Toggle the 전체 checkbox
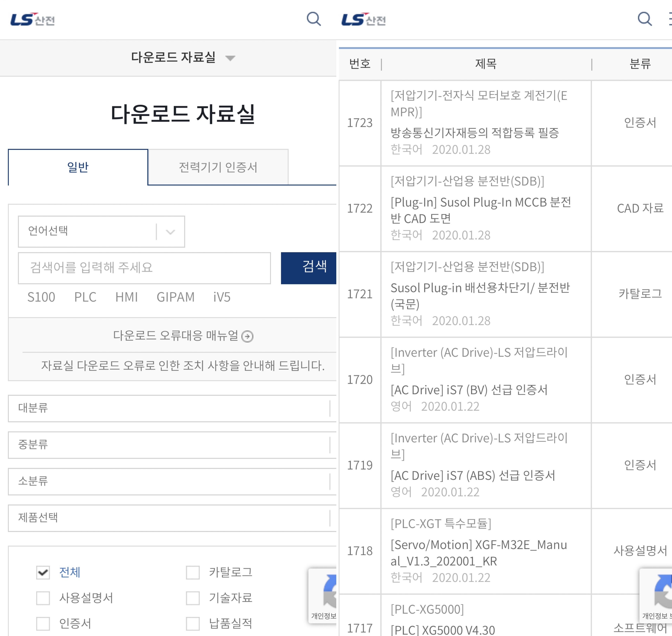The height and width of the screenshot is (636, 672). coord(43,572)
